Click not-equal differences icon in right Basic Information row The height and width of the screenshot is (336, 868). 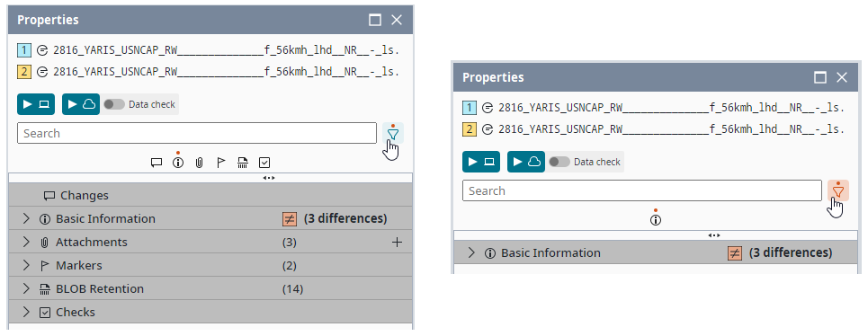click(735, 253)
